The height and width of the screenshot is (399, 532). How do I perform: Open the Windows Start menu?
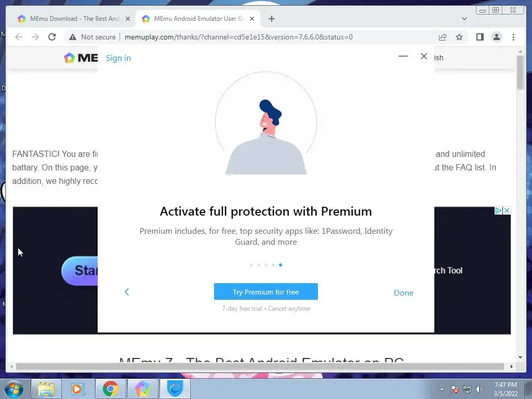click(14, 389)
